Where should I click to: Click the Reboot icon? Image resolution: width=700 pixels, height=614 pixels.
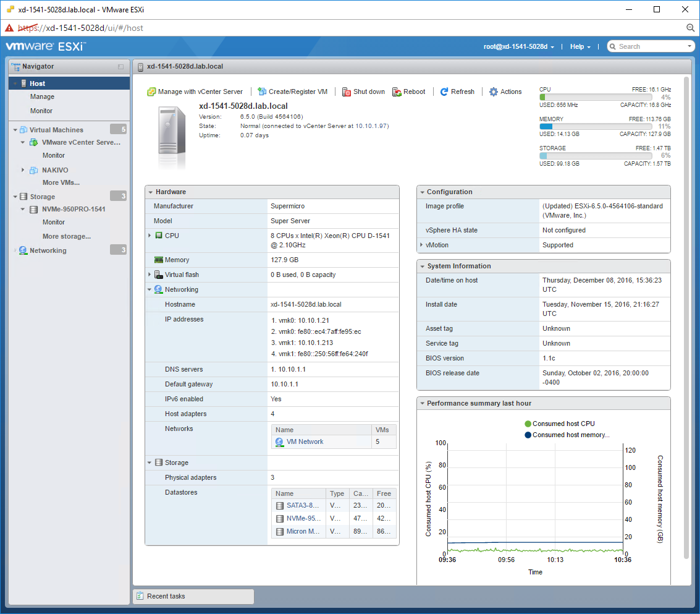coord(397,92)
